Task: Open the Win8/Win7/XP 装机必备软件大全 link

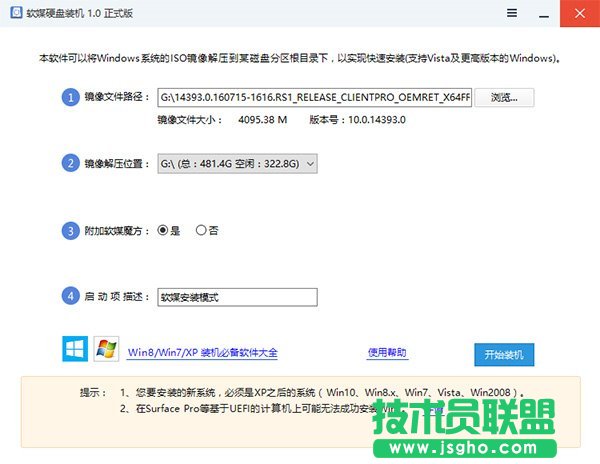Action: point(203,352)
